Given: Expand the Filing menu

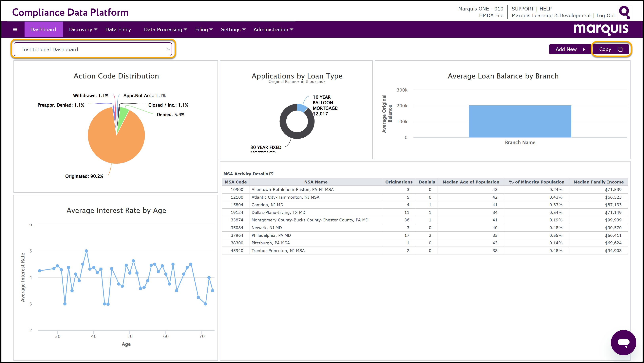Looking at the screenshot, I should 204,29.
